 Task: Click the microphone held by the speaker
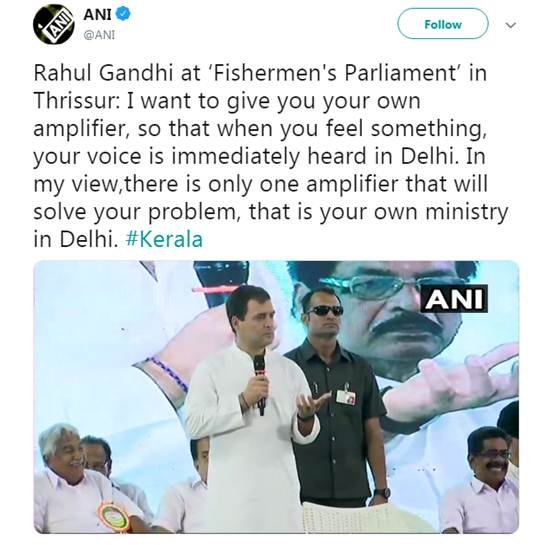[260, 384]
